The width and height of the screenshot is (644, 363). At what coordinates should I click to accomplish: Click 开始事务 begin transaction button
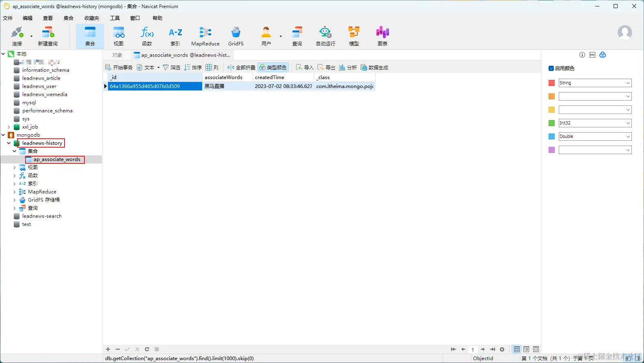(119, 67)
